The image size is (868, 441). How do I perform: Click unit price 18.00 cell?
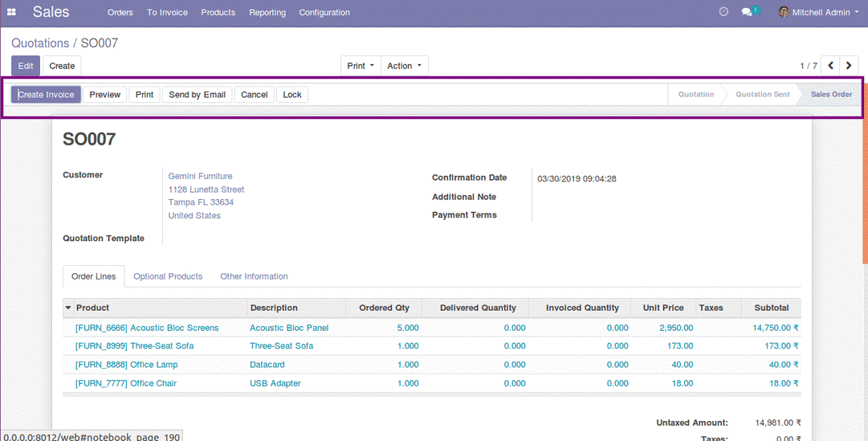point(683,383)
